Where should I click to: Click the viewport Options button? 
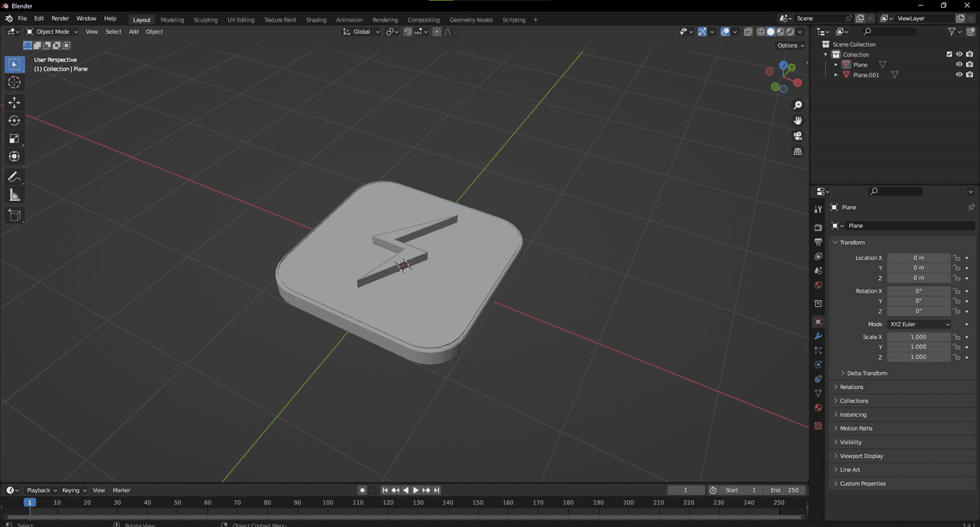pos(790,45)
